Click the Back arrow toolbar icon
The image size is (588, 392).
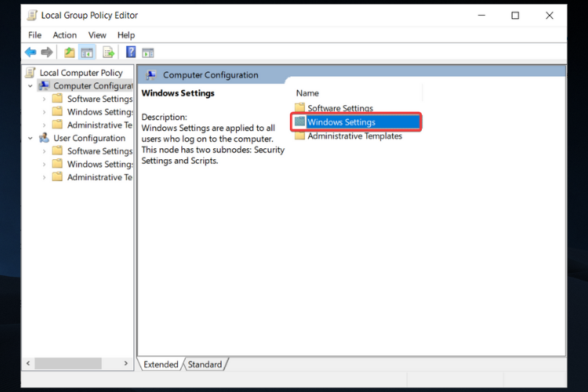pos(31,53)
